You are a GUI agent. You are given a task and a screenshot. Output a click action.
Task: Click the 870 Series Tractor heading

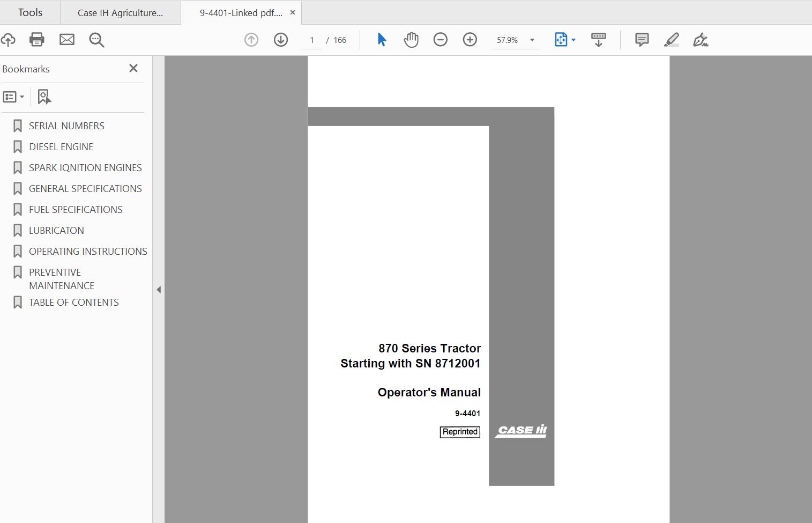click(430, 348)
